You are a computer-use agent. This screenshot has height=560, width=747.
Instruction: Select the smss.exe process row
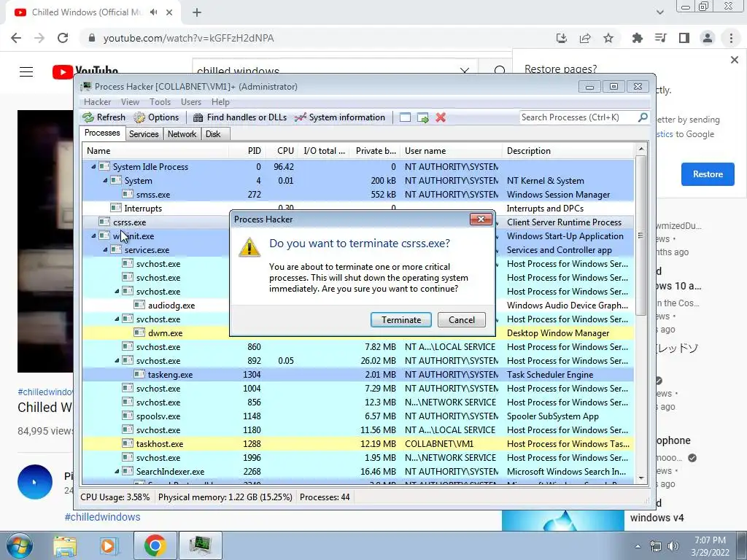357,194
